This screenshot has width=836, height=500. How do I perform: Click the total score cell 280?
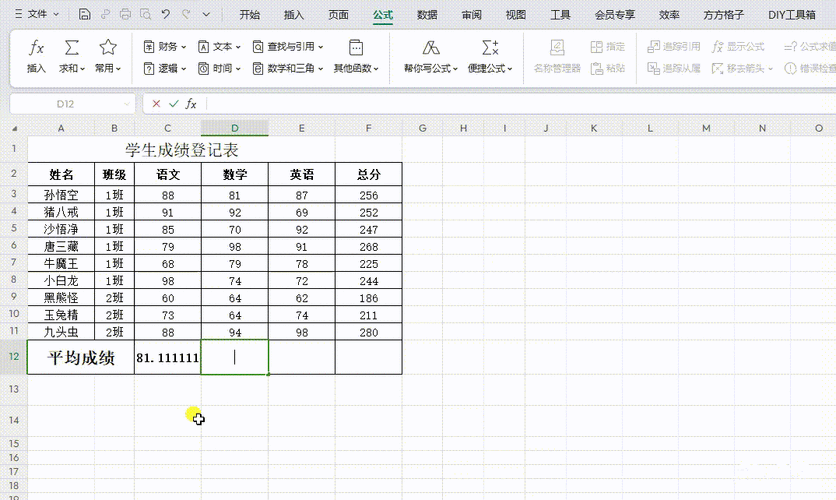click(368, 332)
